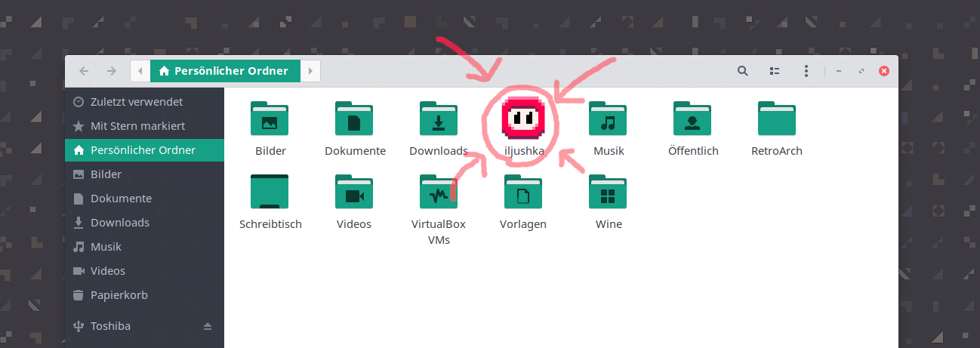The height and width of the screenshot is (348, 980).
Task: Expand path bar with right arrow
Action: [310, 71]
